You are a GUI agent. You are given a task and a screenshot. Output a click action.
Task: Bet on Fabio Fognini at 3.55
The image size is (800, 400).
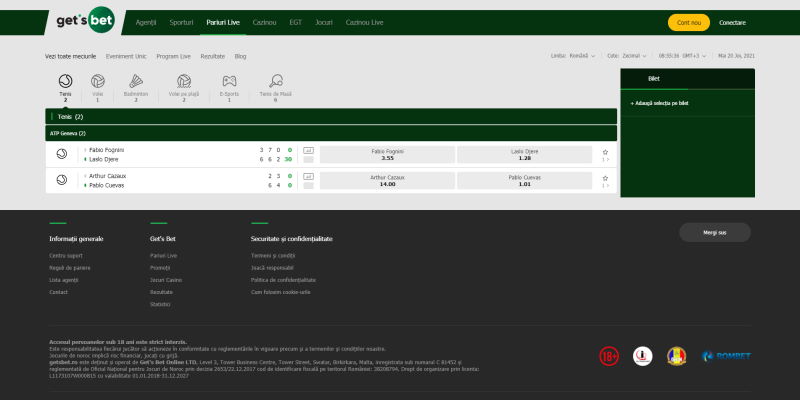(x=387, y=155)
